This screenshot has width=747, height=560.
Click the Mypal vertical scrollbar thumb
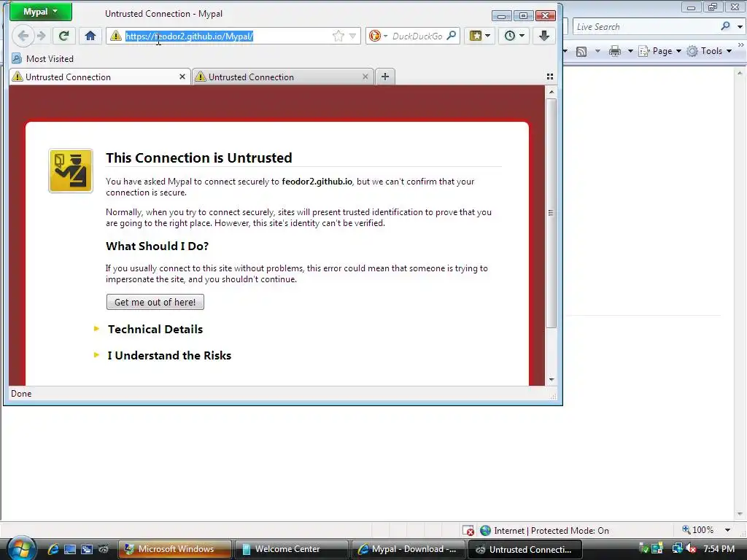pos(551,214)
